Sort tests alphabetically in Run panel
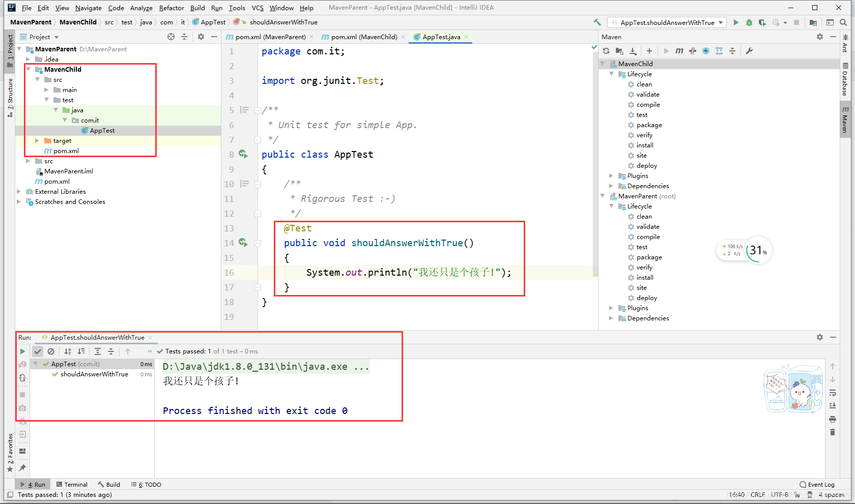This screenshot has width=855, height=504. coord(68,351)
